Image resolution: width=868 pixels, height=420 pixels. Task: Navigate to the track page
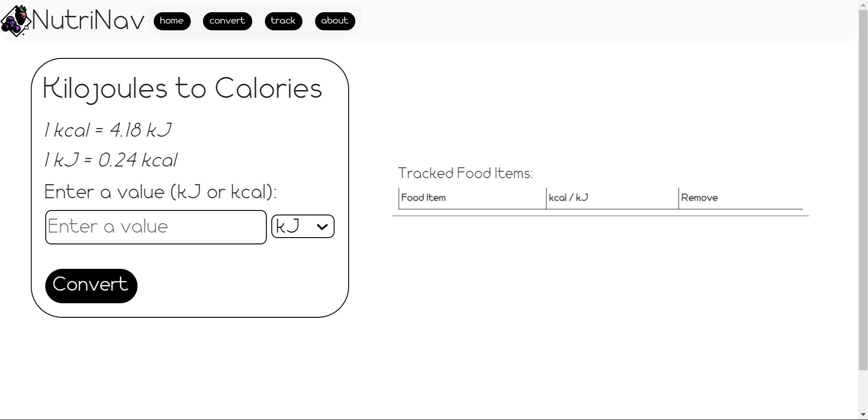coord(283,21)
